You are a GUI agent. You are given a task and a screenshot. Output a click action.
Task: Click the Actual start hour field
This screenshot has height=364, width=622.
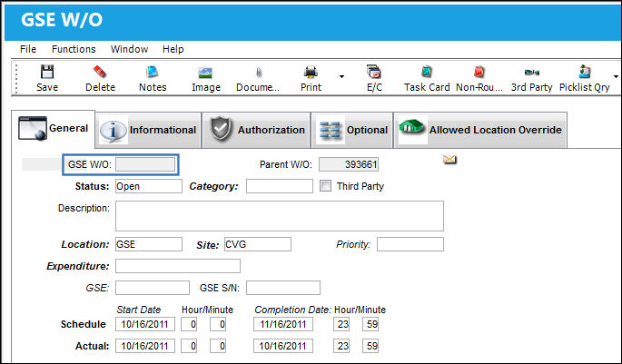coord(189,346)
